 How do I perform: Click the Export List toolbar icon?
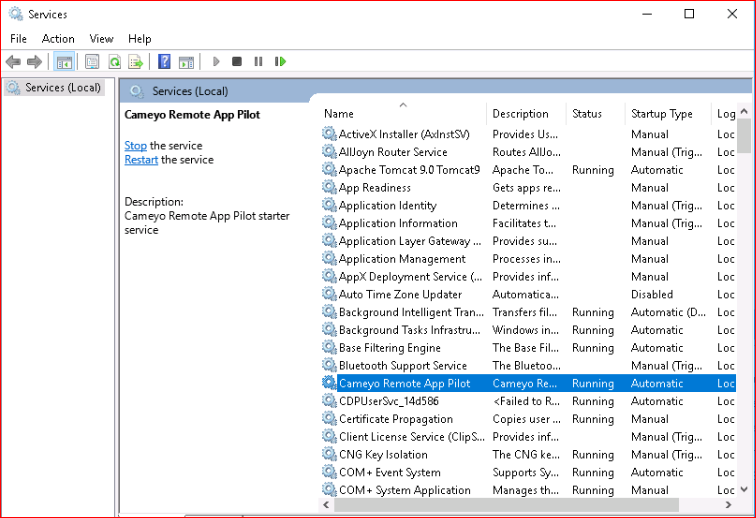(x=135, y=62)
